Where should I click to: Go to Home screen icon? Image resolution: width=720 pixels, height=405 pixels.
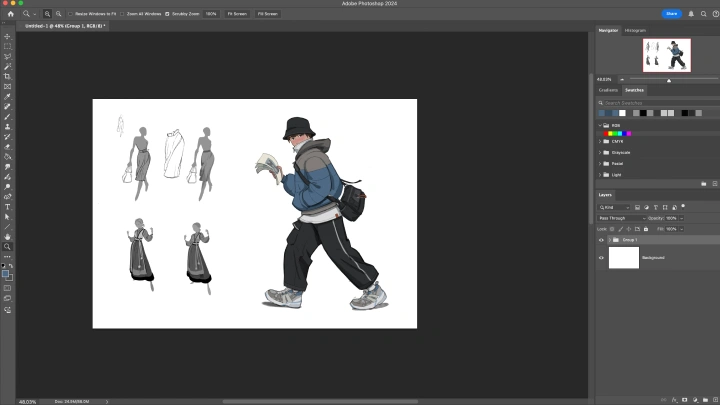point(11,14)
